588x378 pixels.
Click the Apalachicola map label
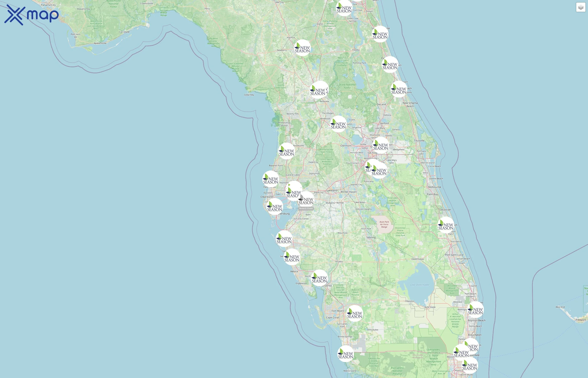[100, 43]
